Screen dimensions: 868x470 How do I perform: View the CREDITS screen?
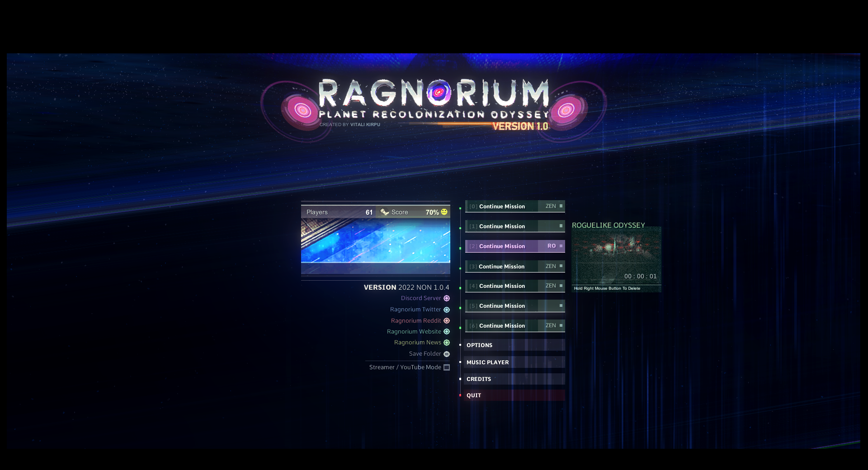pos(514,379)
